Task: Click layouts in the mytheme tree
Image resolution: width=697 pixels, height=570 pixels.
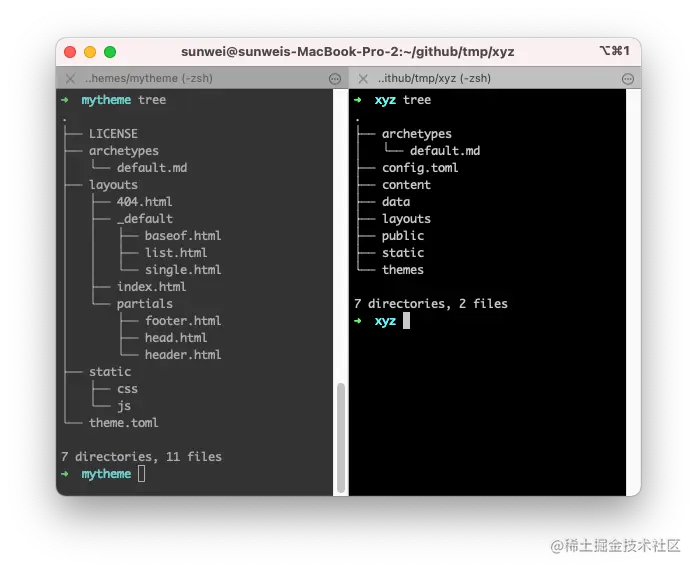Action: point(113,185)
